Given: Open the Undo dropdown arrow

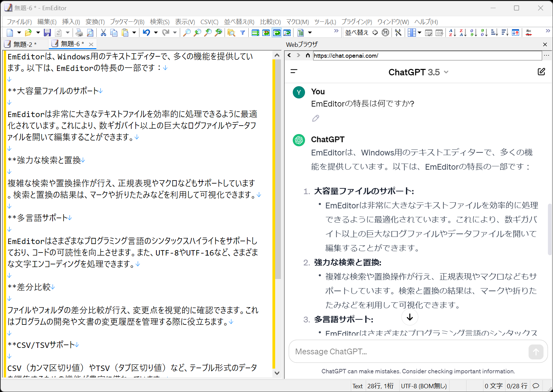Looking at the screenshot, I should [155, 33].
